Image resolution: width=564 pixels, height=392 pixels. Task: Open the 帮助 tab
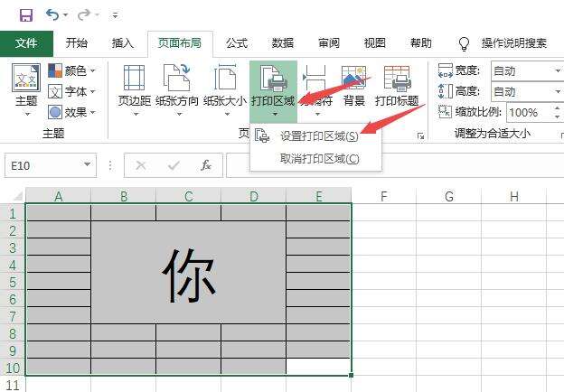click(421, 43)
